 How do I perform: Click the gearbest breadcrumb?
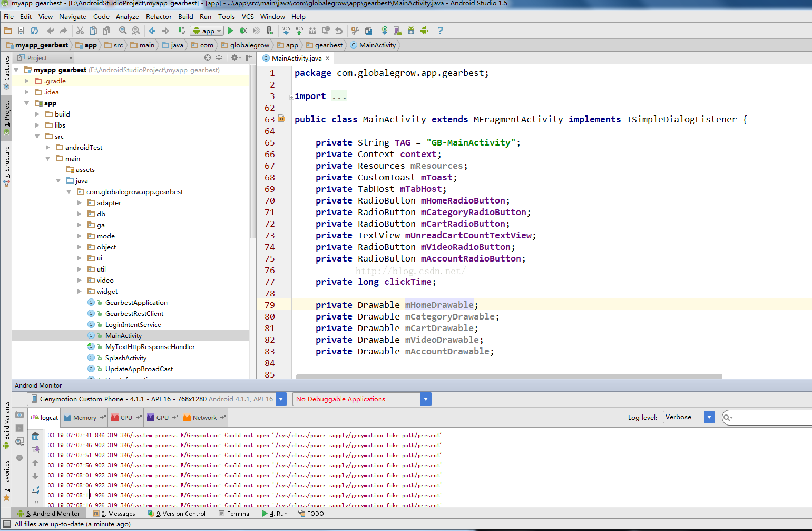(324, 45)
